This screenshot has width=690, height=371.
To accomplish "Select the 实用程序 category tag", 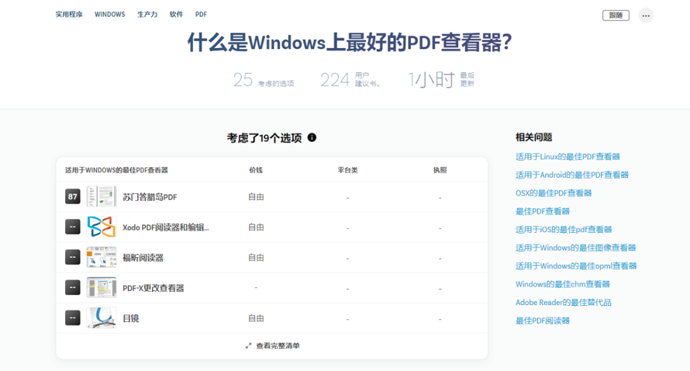I will pos(69,15).
